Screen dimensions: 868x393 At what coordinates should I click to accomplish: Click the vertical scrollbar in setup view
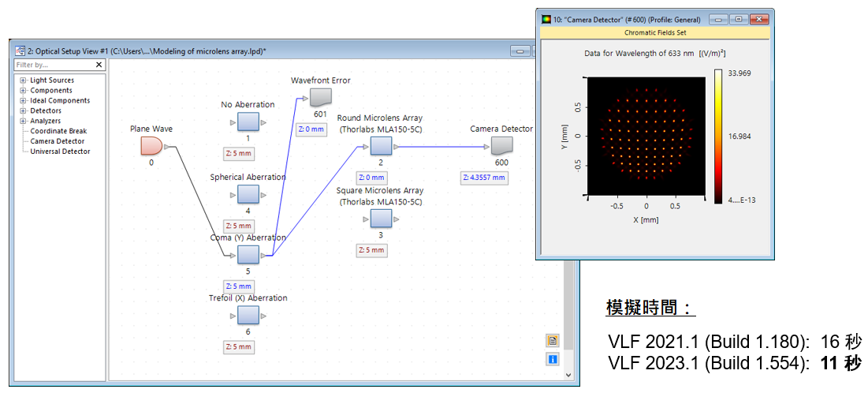pos(568,305)
